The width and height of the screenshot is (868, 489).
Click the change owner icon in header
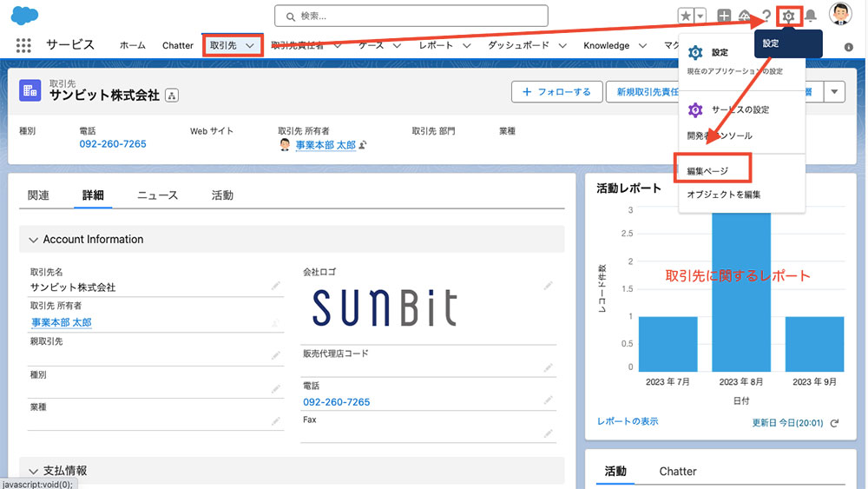pyautogui.click(x=363, y=145)
